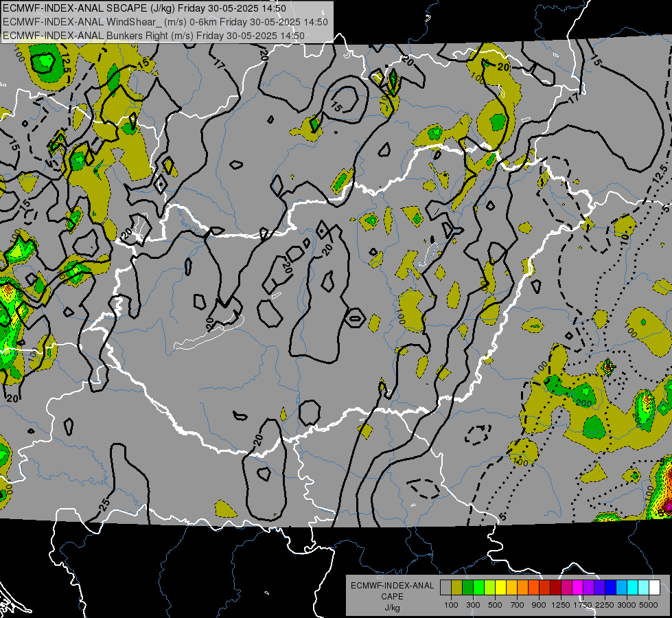Select the orange legend swatch above 700

pyautogui.click(x=523, y=588)
